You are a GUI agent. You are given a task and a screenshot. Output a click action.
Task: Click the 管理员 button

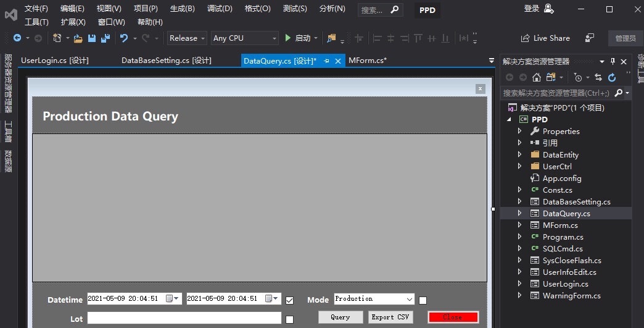625,38
